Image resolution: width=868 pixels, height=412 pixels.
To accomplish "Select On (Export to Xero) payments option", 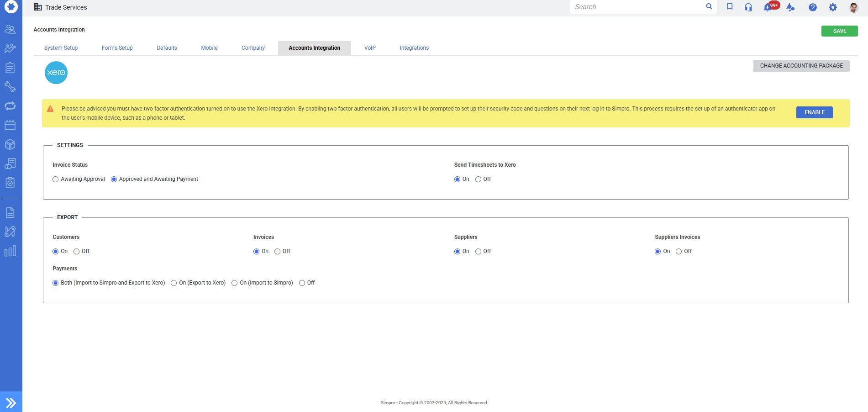I will pyautogui.click(x=174, y=283).
